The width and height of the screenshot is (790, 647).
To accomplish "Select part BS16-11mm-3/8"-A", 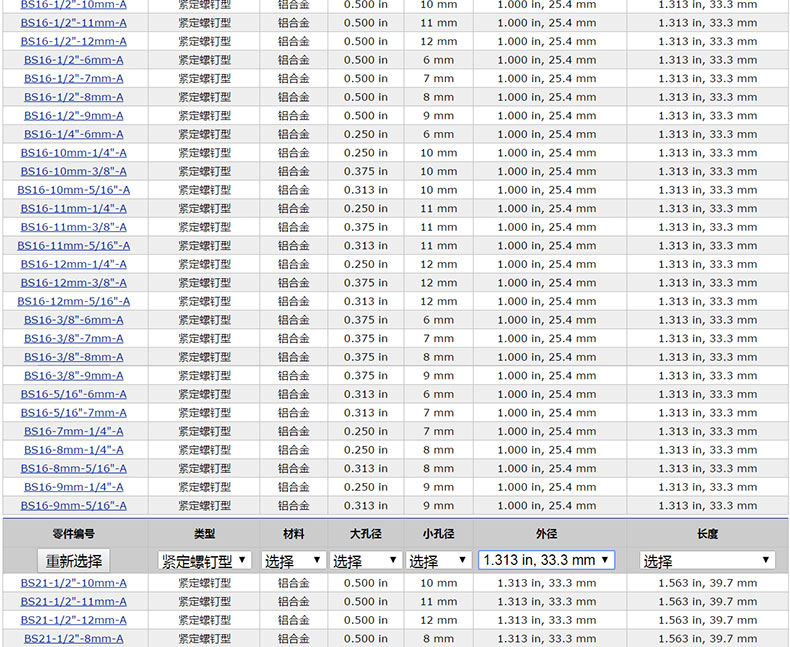I will [x=74, y=227].
